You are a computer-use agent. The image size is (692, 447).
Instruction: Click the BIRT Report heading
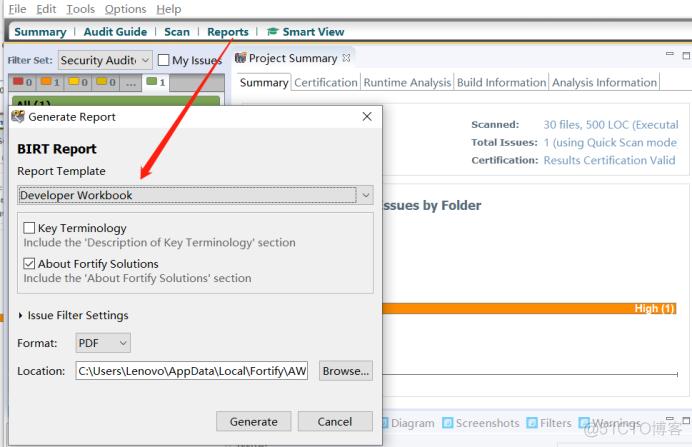tap(56, 149)
